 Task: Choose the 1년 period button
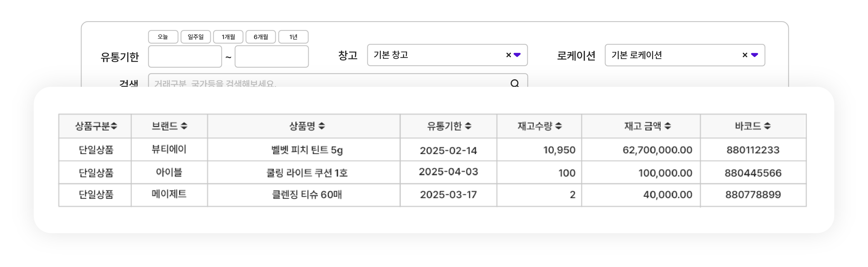(x=293, y=37)
